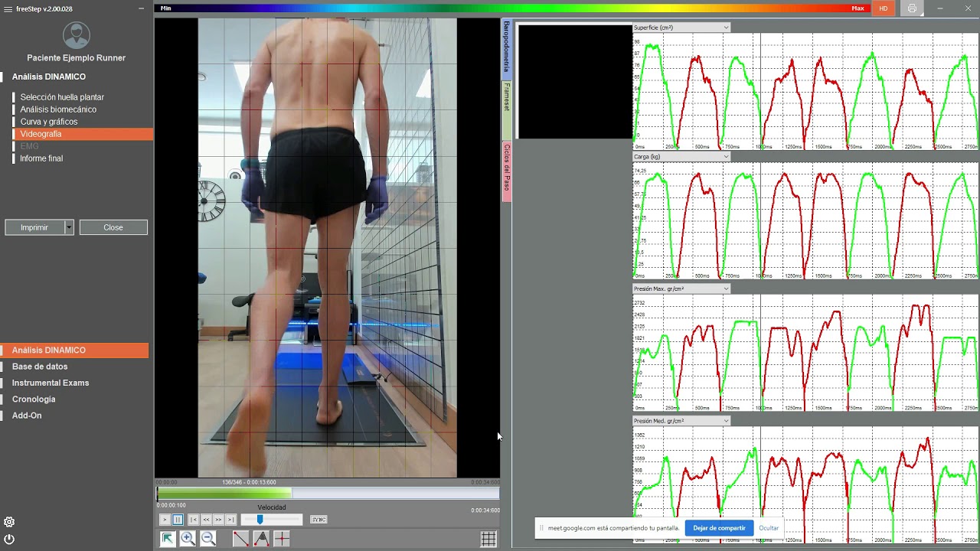The height and width of the screenshot is (551, 980).
Task: Open the top Análisis DINAMICO heading
Action: pyautogui.click(x=49, y=77)
